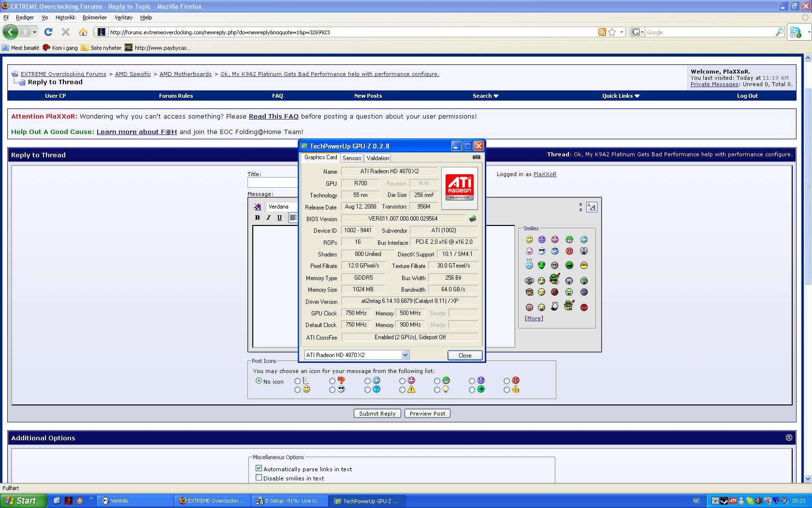
Task: Switch to the Sensors tab
Action: pos(352,158)
